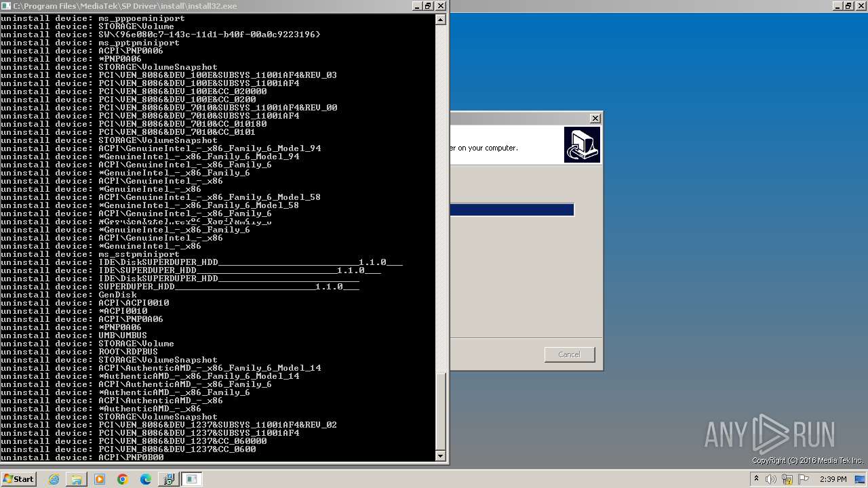
Task: Click 'PCI\VEN_8086&DEV_7010&CC_0101' line
Action: pyautogui.click(x=128, y=132)
